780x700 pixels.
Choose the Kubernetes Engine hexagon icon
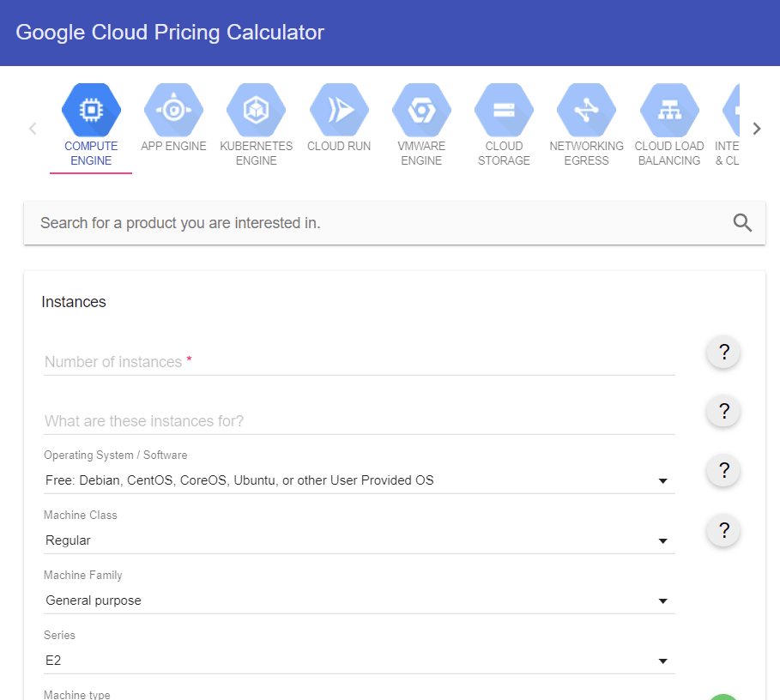(x=257, y=110)
